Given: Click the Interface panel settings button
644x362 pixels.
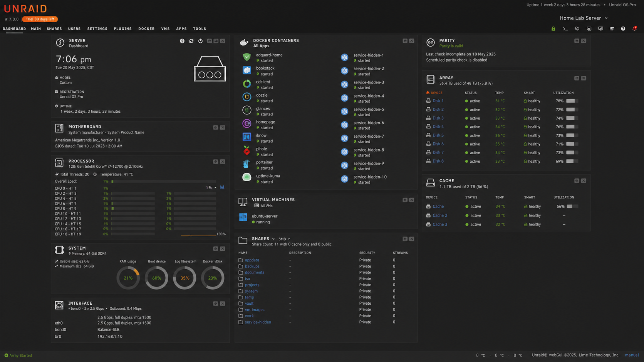Looking at the screenshot, I should click(216, 304).
